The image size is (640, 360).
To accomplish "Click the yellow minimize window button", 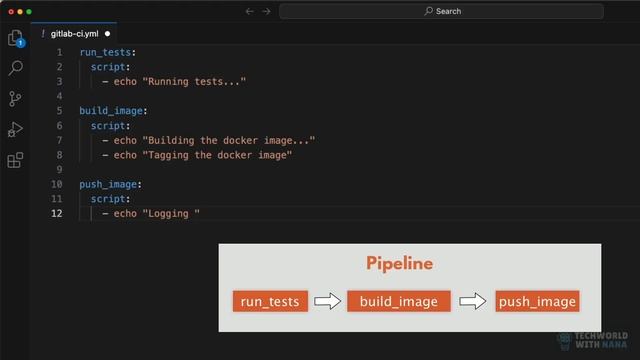I will pos(20,12).
